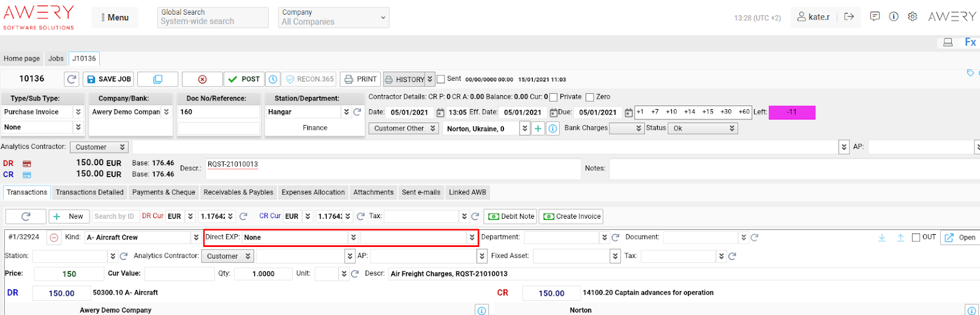Expand the Status Ok dropdown
980x315 pixels.
[x=703, y=129]
